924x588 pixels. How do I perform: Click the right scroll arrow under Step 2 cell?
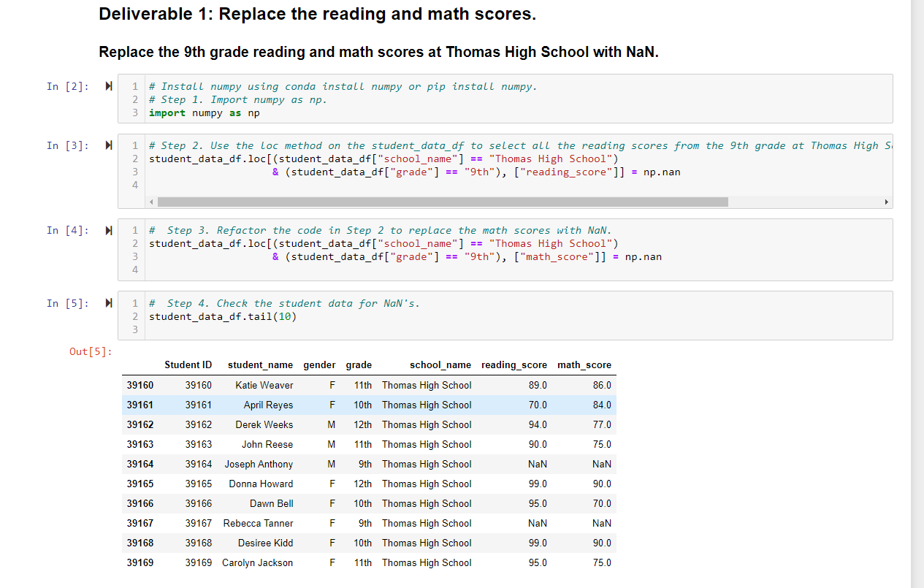[x=886, y=202]
